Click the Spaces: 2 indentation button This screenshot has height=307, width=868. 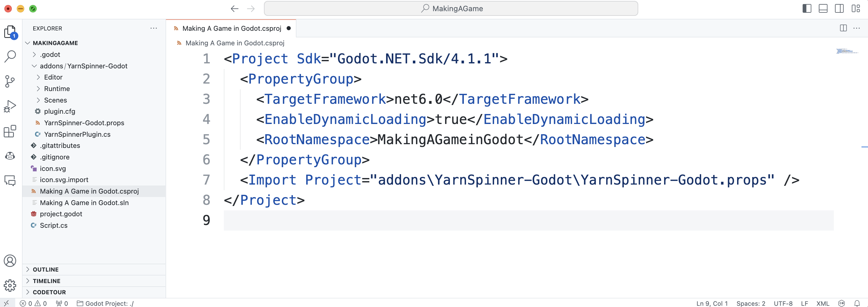[x=750, y=303]
